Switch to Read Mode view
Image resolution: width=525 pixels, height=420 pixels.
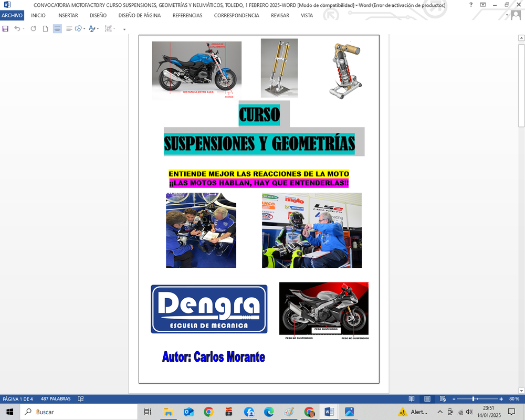click(x=412, y=399)
